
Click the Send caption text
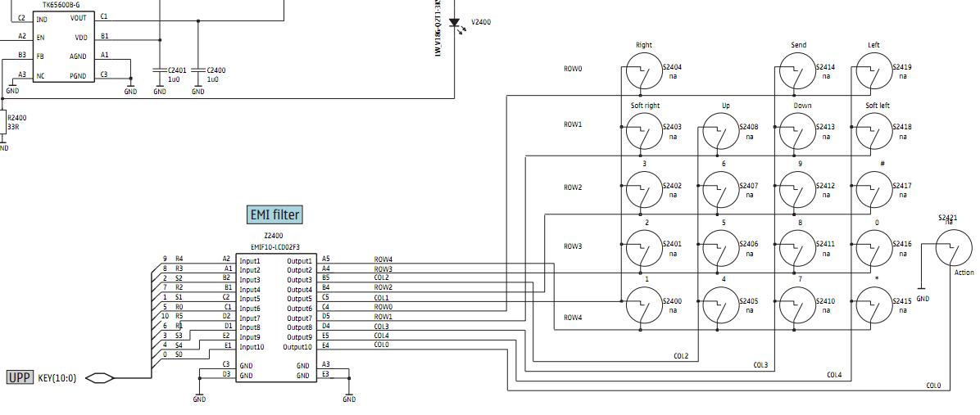(798, 44)
